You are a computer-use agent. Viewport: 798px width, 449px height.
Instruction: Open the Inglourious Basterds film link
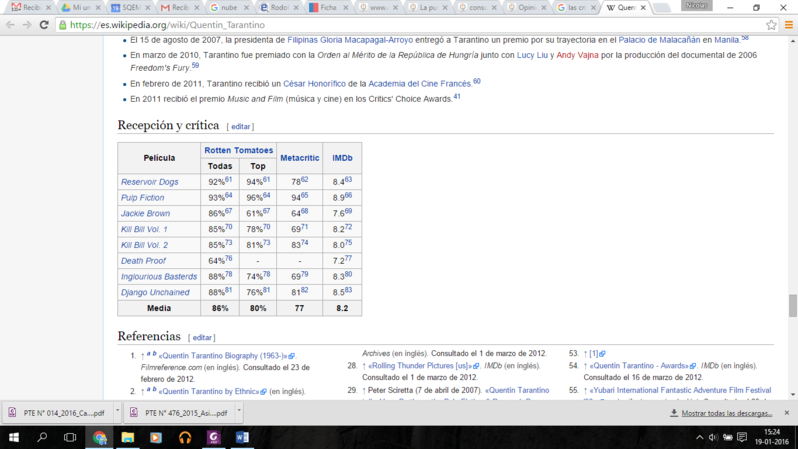[x=159, y=276]
